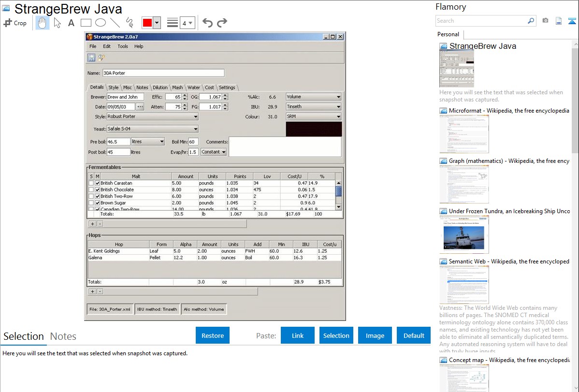Image resolution: width=579 pixels, height=392 pixels.
Task: Click the plus button under Hops
Action: [92, 291]
